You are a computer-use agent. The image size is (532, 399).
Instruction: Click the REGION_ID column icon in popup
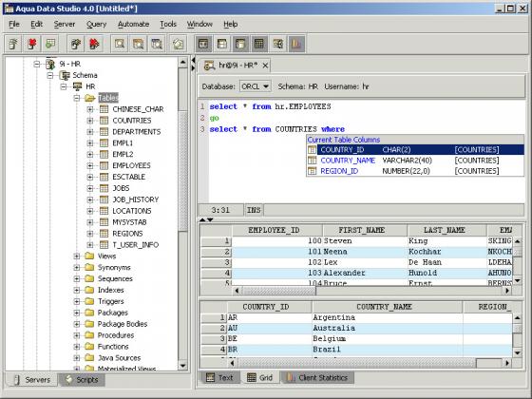pos(313,171)
